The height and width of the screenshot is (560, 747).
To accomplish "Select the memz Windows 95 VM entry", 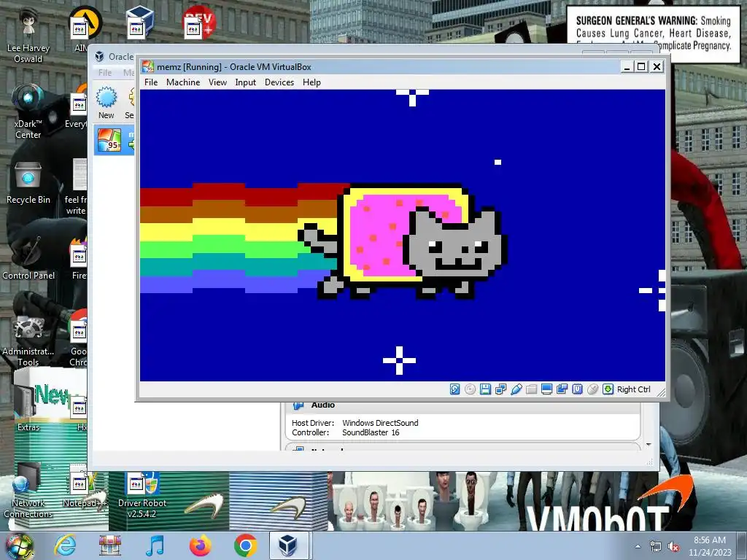I will 115,140.
